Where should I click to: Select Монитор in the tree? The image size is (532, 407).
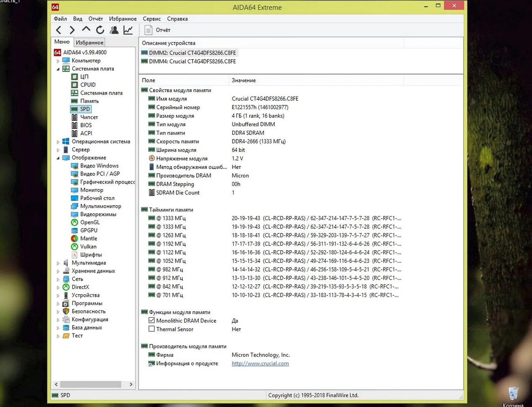click(x=92, y=190)
